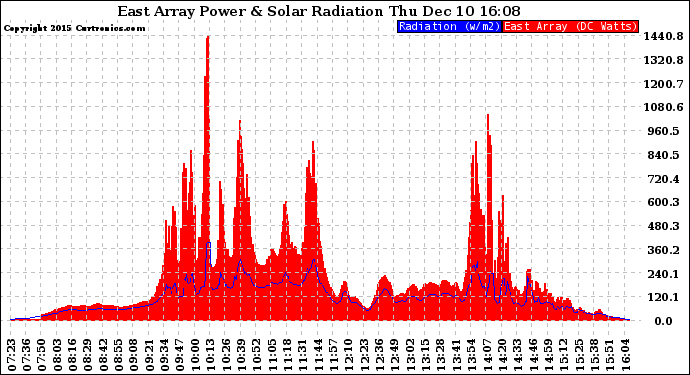Click the 12:23 time label

(x=364, y=355)
